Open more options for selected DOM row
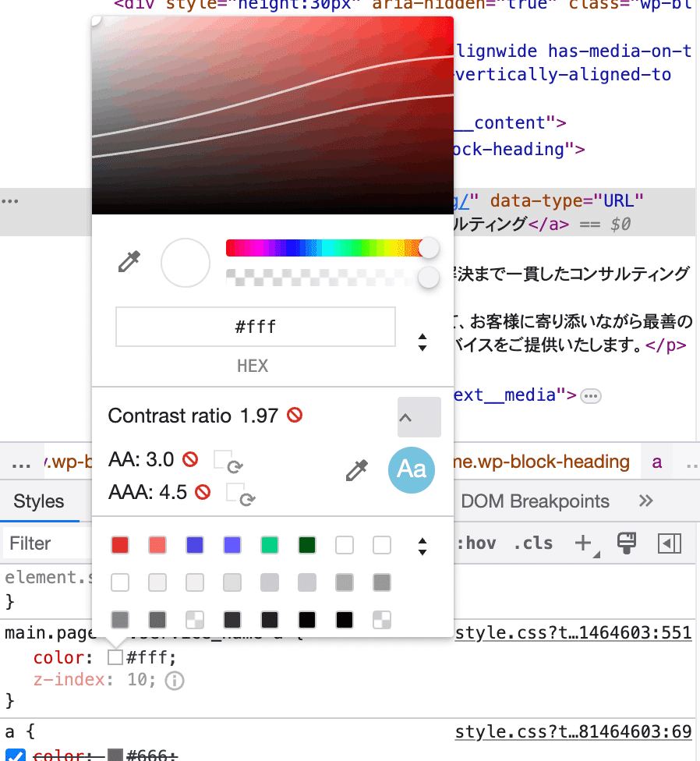The image size is (700, 761). pyautogui.click(x=9, y=201)
